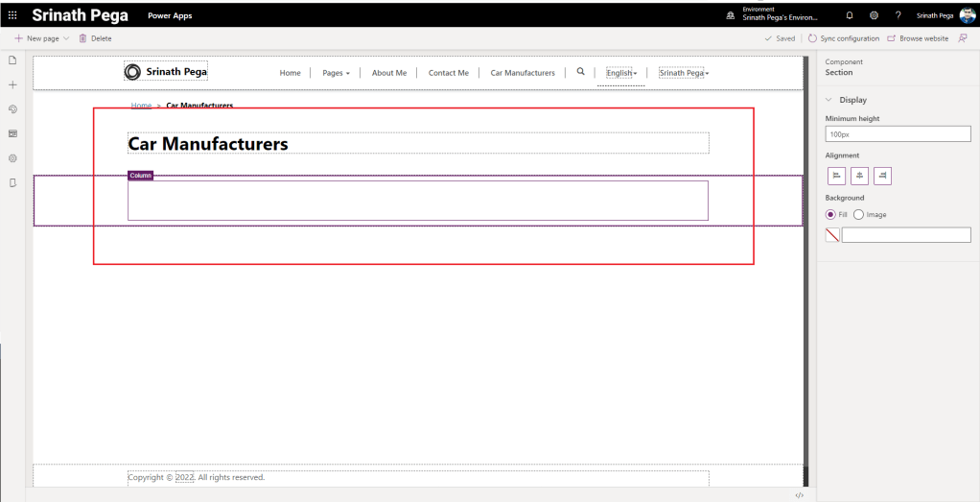
Task: Open the source code editor icon
Action: (799, 495)
